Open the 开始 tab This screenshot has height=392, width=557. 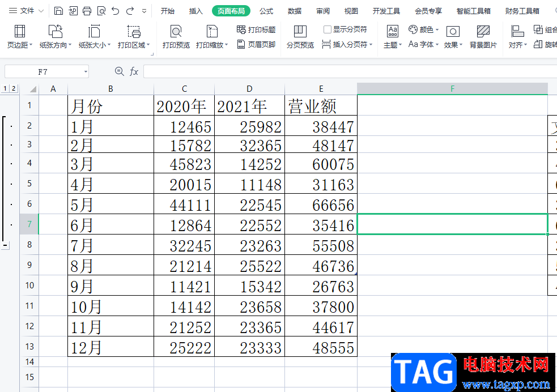(168, 11)
